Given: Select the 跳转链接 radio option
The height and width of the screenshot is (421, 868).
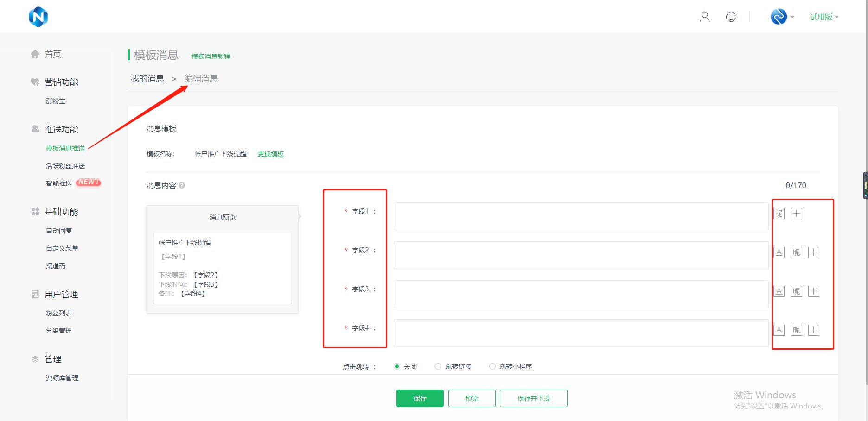Looking at the screenshot, I should pyautogui.click(x=438, y=366).
